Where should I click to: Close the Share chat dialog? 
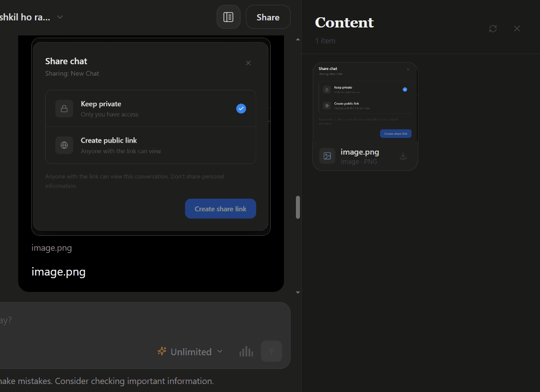[x=248, y=63]
